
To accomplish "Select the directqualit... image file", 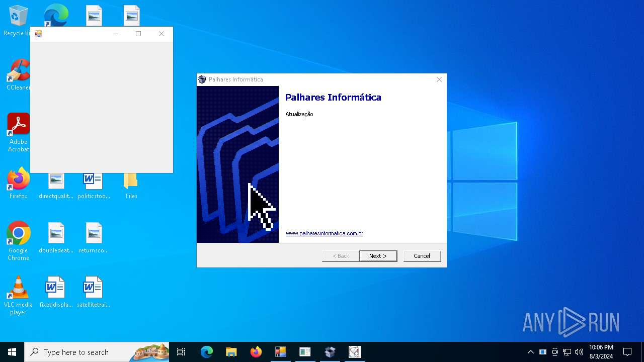I will coord(56,185).
